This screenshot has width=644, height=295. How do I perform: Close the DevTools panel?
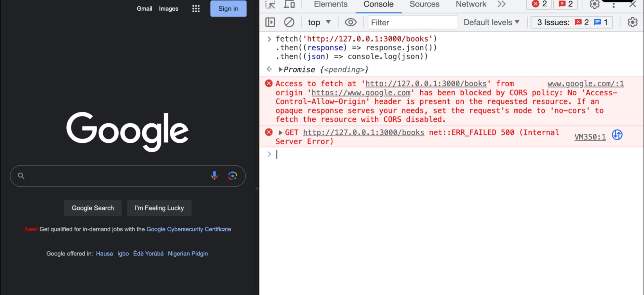click(632, 4)
